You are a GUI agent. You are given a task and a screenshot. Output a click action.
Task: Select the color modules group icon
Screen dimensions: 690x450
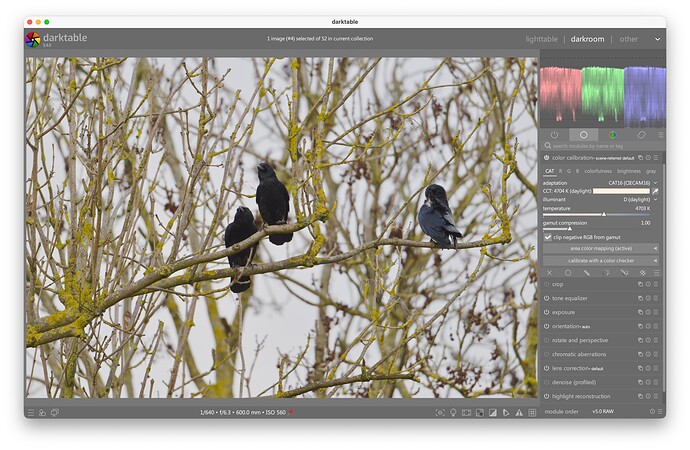coord(612,135)
